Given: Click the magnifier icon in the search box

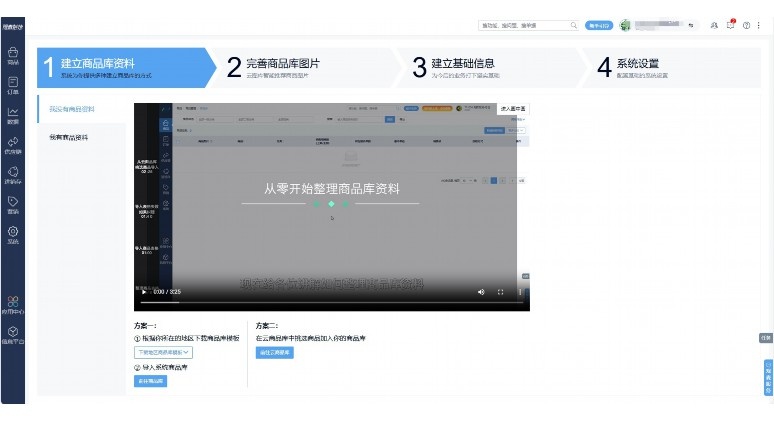Looking at the screenshot, I should coord(573,25).
